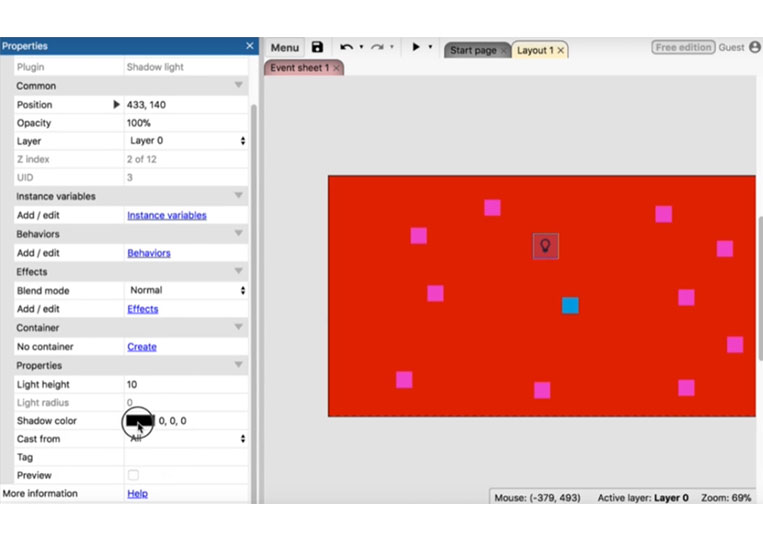Select the blue square sprite

click(570, 306)
